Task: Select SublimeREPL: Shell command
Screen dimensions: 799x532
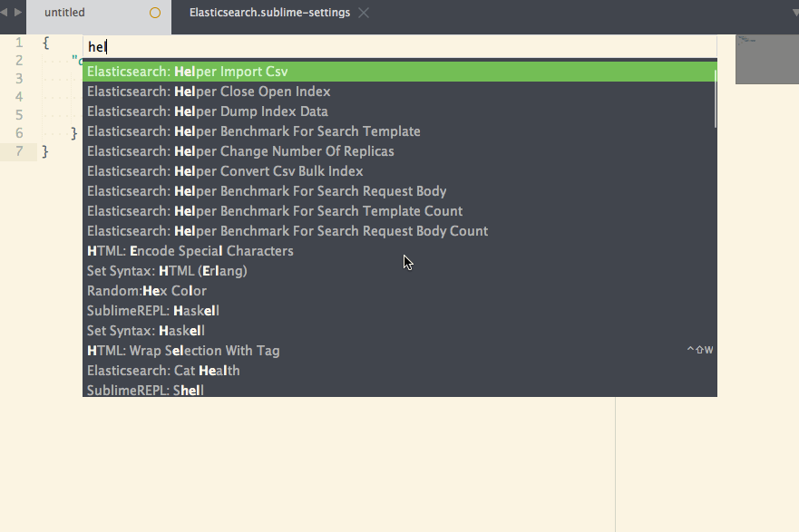Action: 400,389
